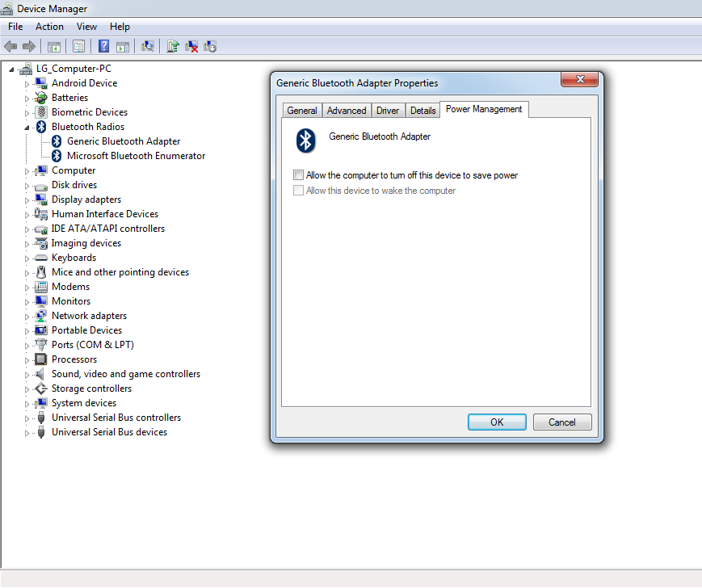Click the Universal Serial Bus controllers icon
This screenshot has height=588, width=702.
click(x=41, y=418)
